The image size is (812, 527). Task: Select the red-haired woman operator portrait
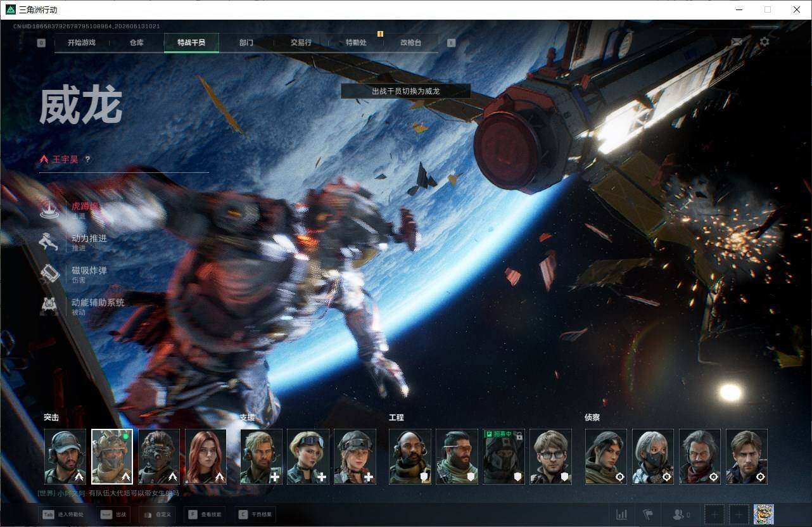click(206, 457)
